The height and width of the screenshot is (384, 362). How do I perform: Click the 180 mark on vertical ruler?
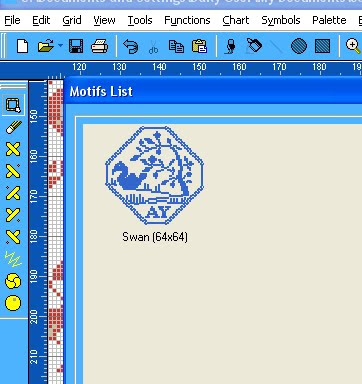(34, 236)
